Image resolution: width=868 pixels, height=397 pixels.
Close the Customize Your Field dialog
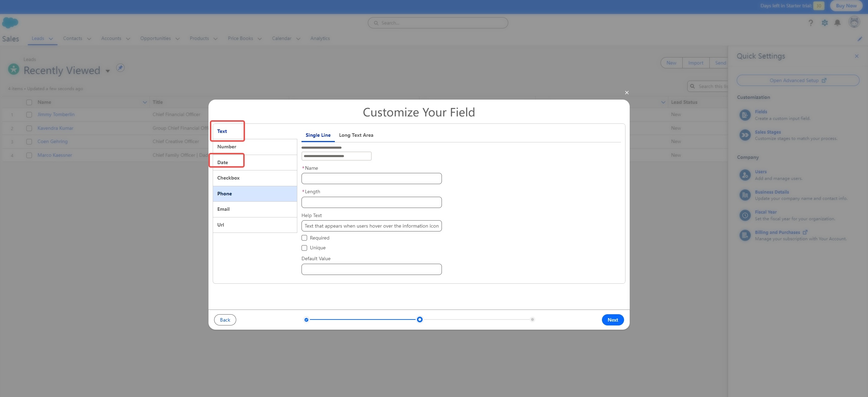(627, 93)
